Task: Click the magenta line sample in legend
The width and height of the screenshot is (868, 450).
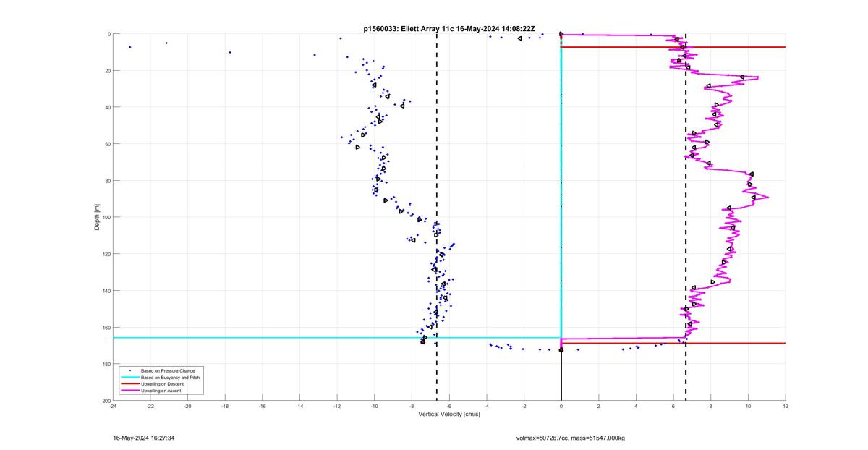Action: pyautogui.click(x=130, y=391)
